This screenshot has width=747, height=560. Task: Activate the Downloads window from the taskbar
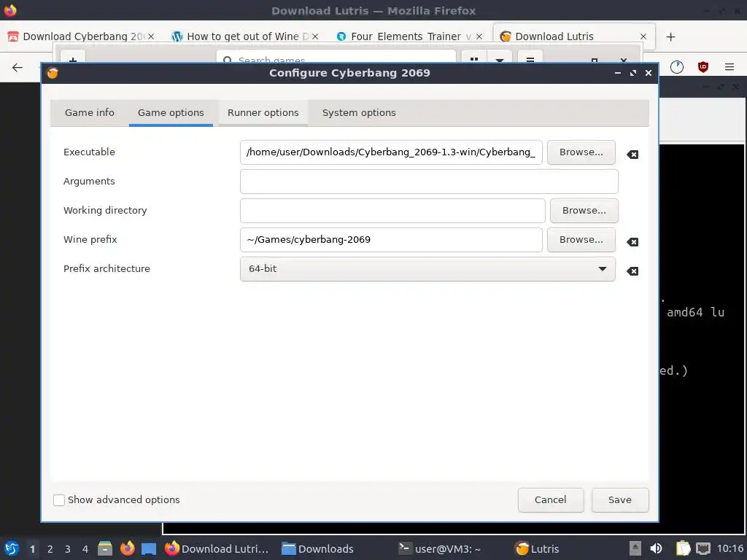(318, 548)
